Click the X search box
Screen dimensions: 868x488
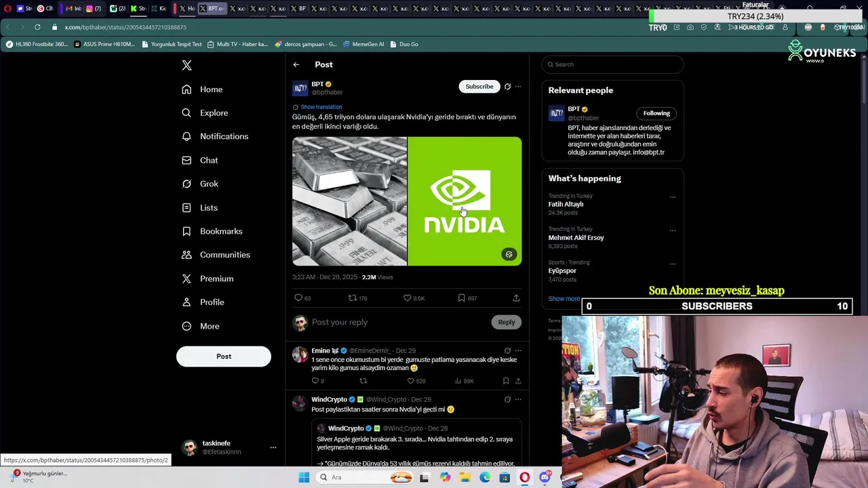point(612,64)
